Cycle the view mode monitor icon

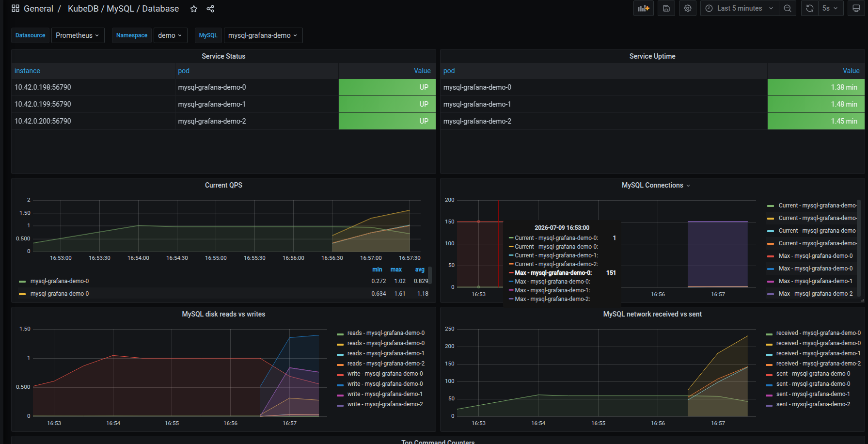856,8
